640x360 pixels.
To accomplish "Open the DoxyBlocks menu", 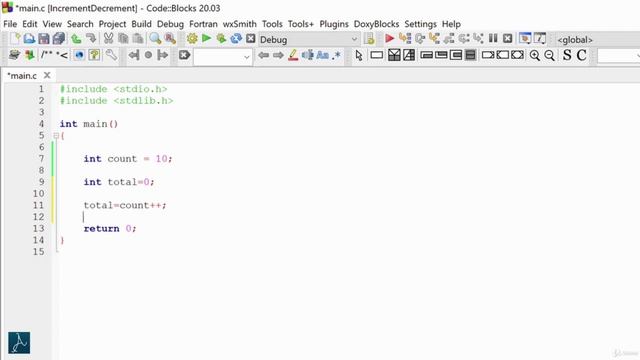I will click(376, 24).
